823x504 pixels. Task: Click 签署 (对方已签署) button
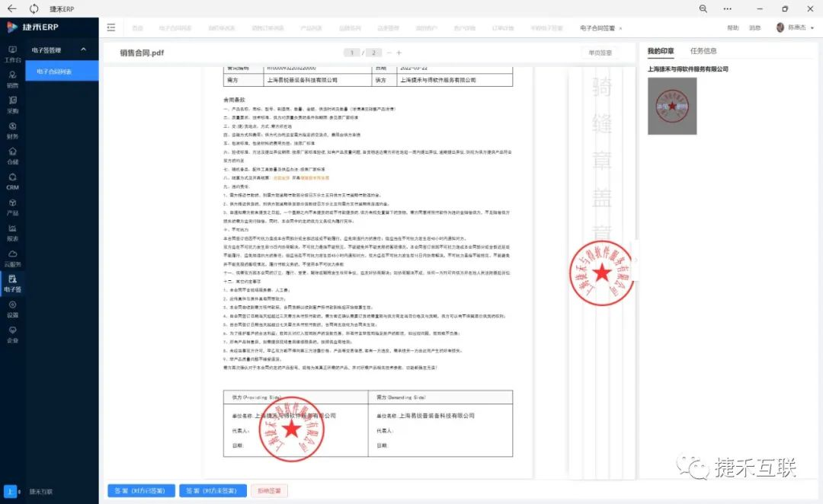click(140, 491)
